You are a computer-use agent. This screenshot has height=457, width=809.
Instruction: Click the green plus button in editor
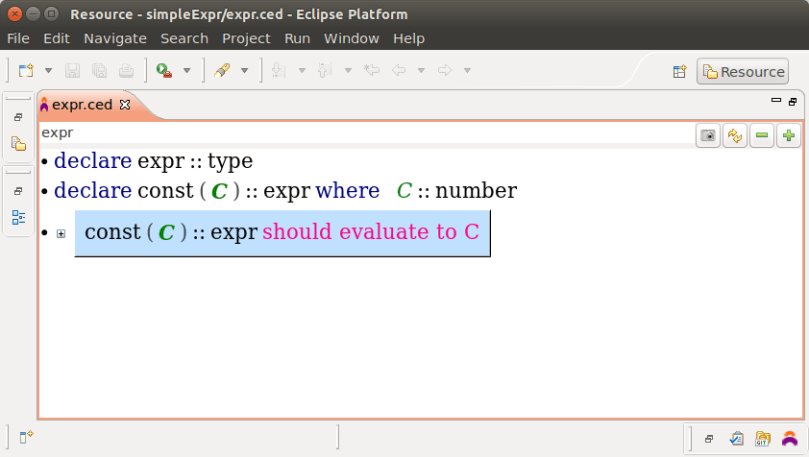(x=788, y=136)
